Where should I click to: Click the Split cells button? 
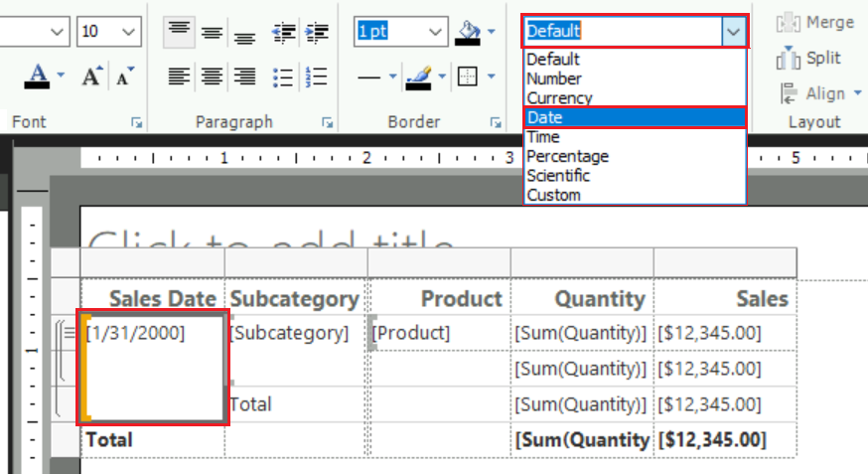click(810, 58)
